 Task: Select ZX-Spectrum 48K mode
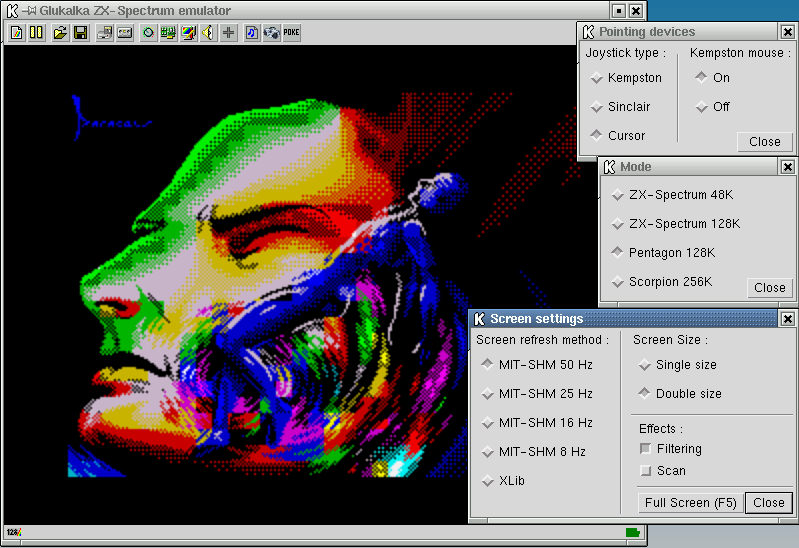(x=672, y=195)
